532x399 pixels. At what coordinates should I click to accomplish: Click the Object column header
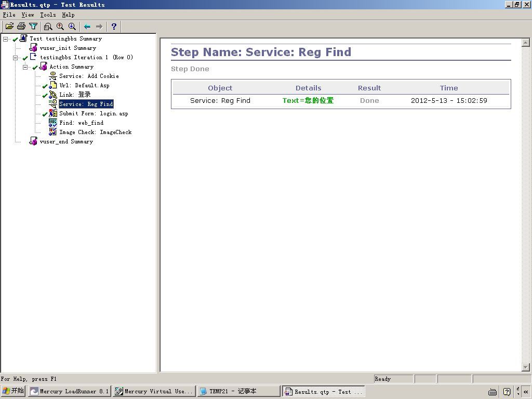click(x=220, y=88)
